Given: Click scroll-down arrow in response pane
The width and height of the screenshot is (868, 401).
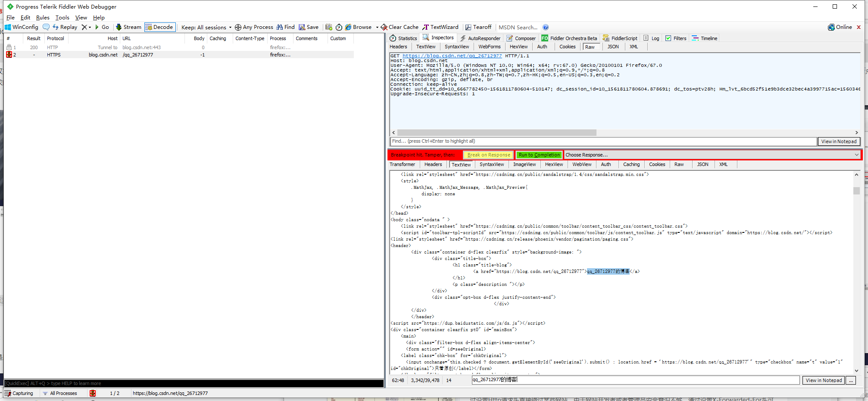Looking at the screenshot, I should (x=856, y=371).
